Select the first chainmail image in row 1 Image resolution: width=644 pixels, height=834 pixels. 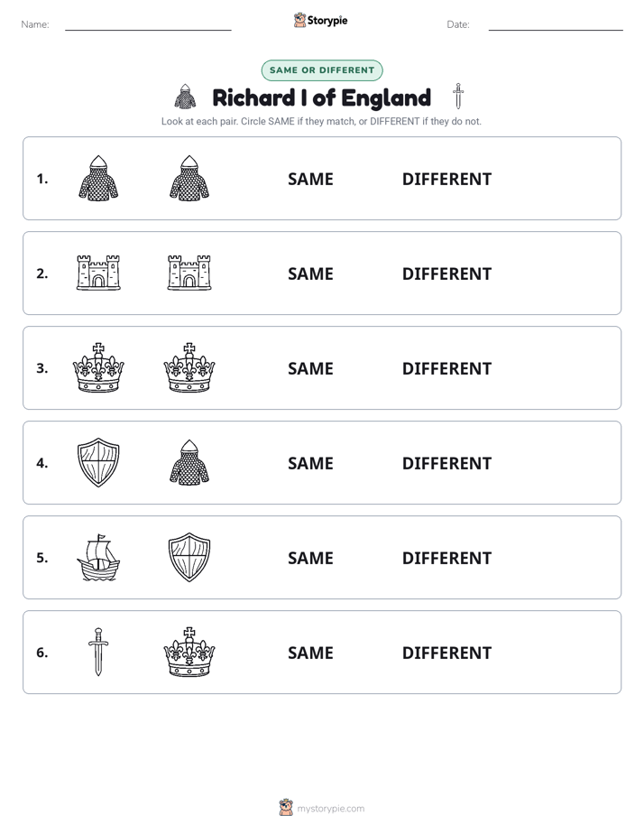coord(98,178)
